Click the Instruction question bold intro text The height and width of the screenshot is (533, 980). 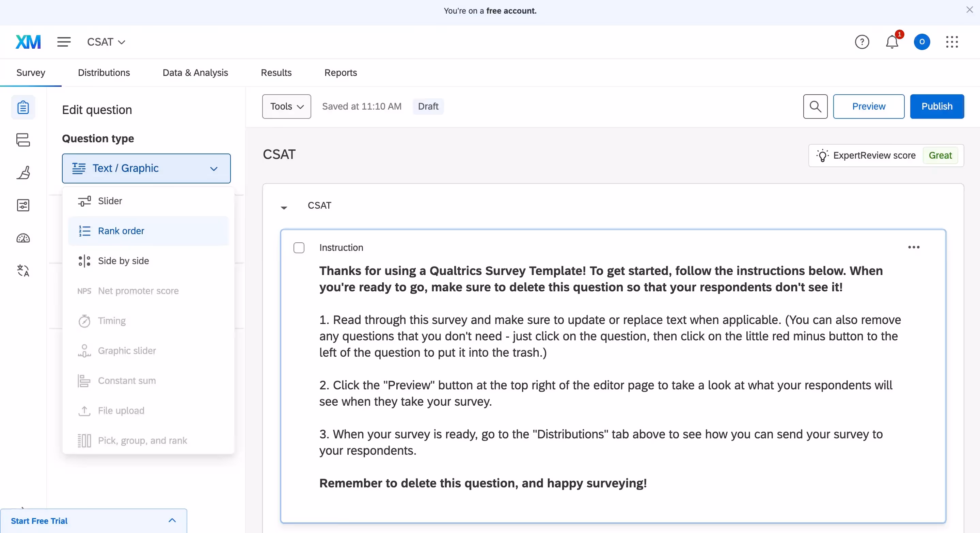601,279
